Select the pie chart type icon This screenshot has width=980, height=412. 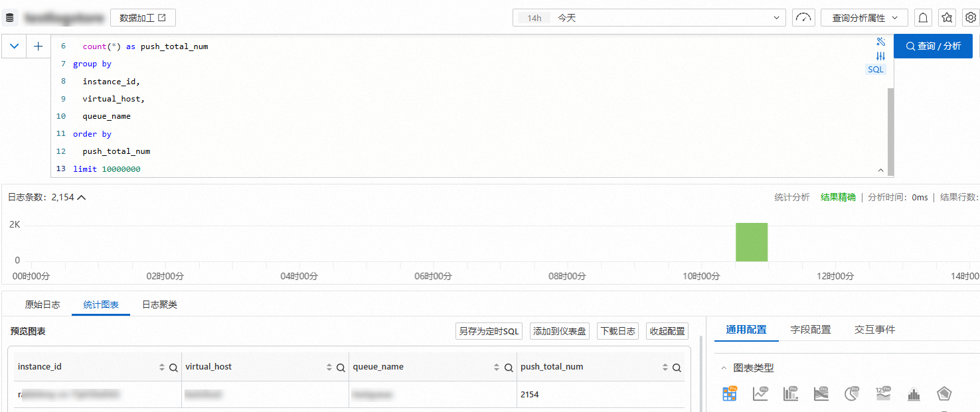click(852, 394)
